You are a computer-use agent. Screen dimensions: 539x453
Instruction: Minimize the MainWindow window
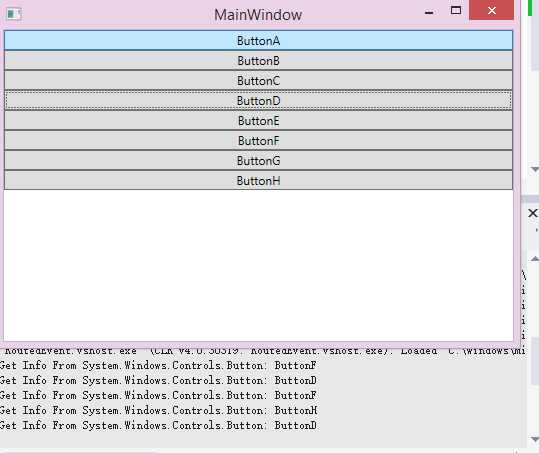429,12
